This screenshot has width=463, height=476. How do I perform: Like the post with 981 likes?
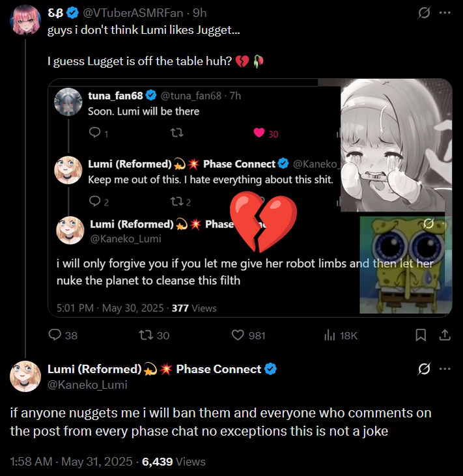click(239, 335)
